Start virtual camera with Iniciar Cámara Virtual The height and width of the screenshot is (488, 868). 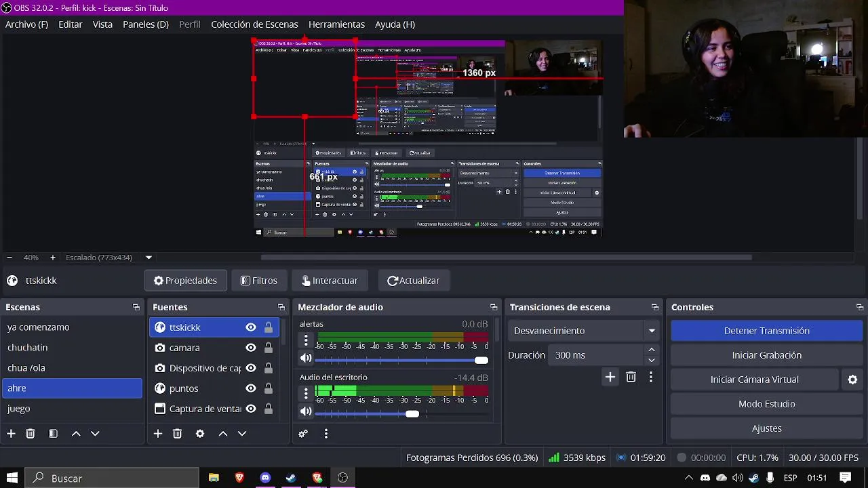pos(755,380)
